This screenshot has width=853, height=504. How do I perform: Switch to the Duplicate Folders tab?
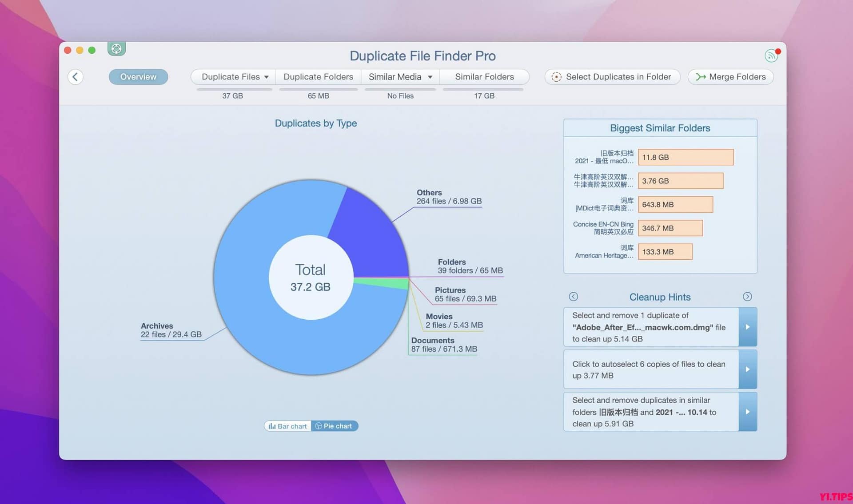pos(318,76)
